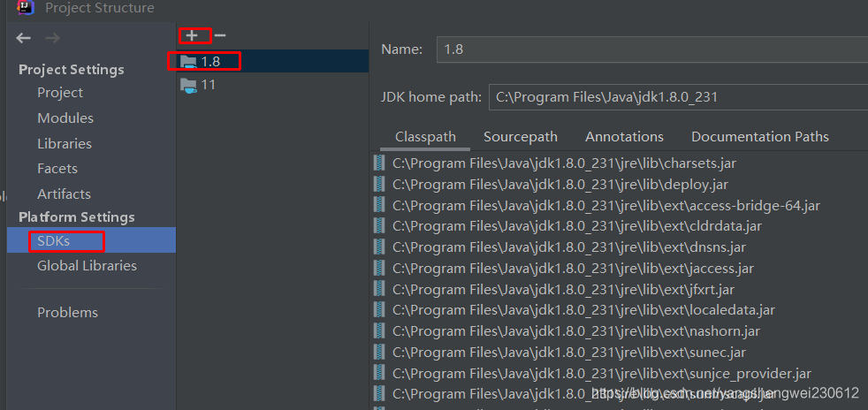Image resolution: width=868 pixels, height=410 pixels.
Task: Click the jar icon beside jfxrt.jar
Action: click(379, 289)
